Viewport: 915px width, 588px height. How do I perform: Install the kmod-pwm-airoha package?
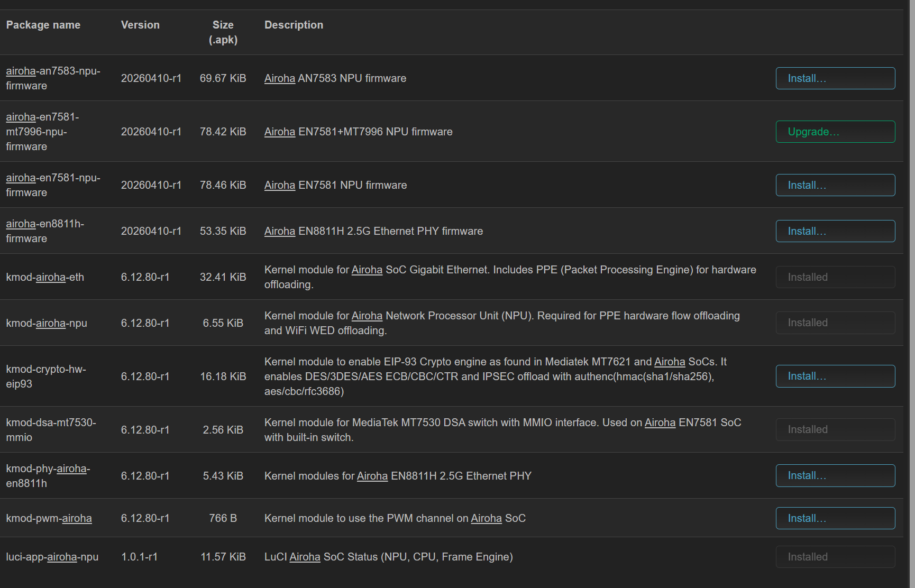835,518
